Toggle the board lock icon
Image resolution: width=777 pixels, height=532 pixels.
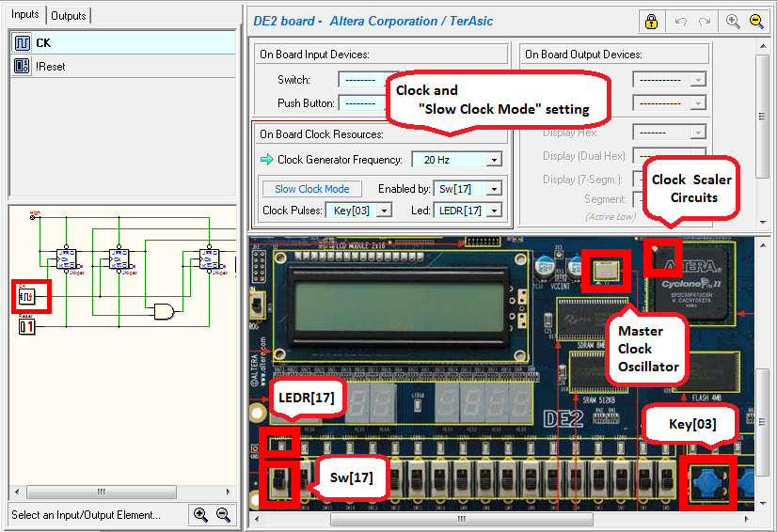point(651,22)
